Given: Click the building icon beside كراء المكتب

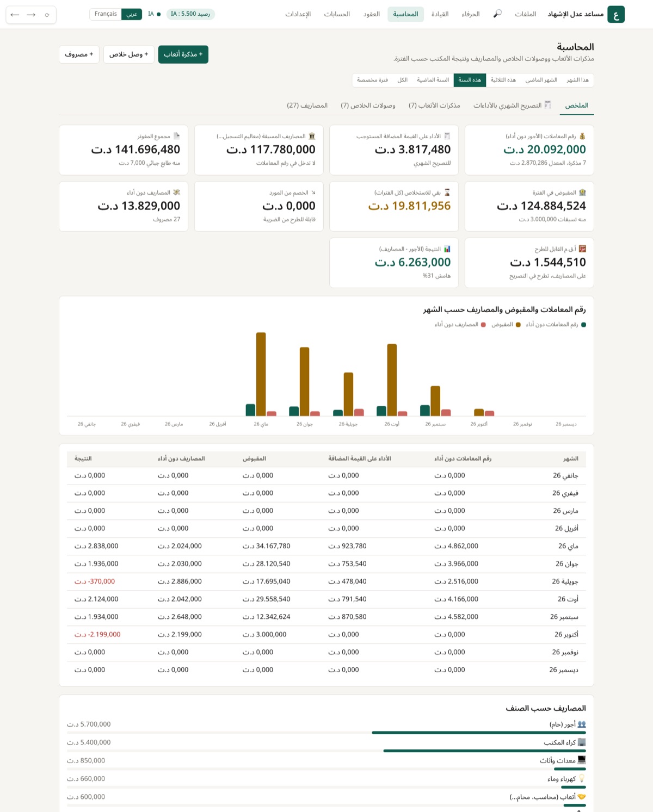Looking at the screenshot, I should [x=582, y=742].
